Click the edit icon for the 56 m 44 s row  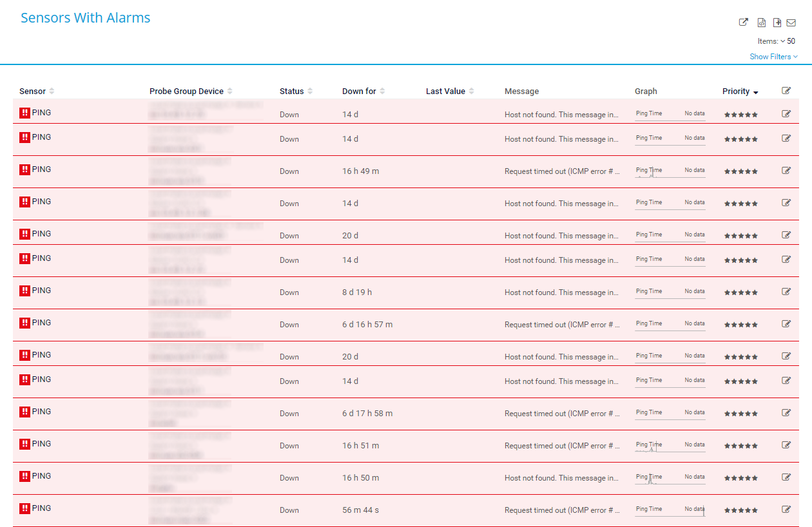click(x=786, y=510)
